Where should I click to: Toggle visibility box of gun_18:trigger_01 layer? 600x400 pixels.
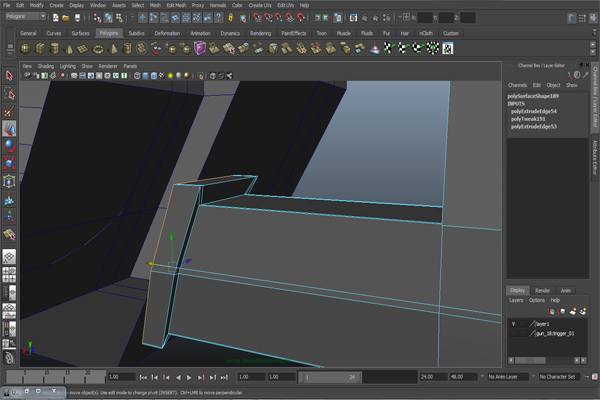513,333
